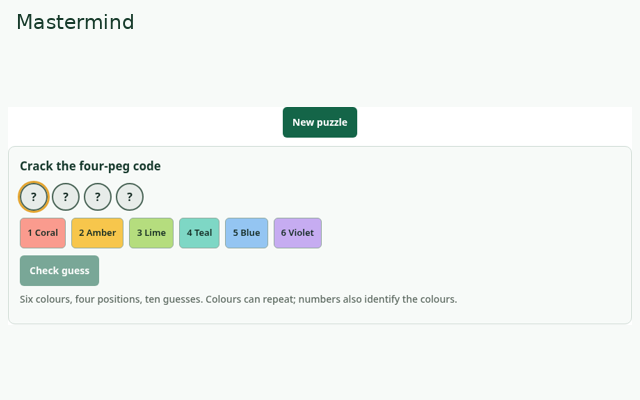Apply the 6 Violet colour
640x400 pixels.
pos(298,233)
